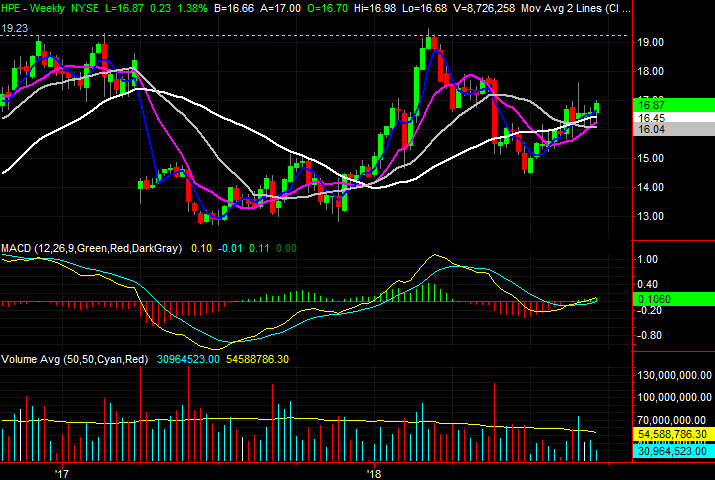Click the MACD (12,26,9,Green,Red,DarkGray) study label
This screenshot has height=480, width=715.
tap(92, 248)
